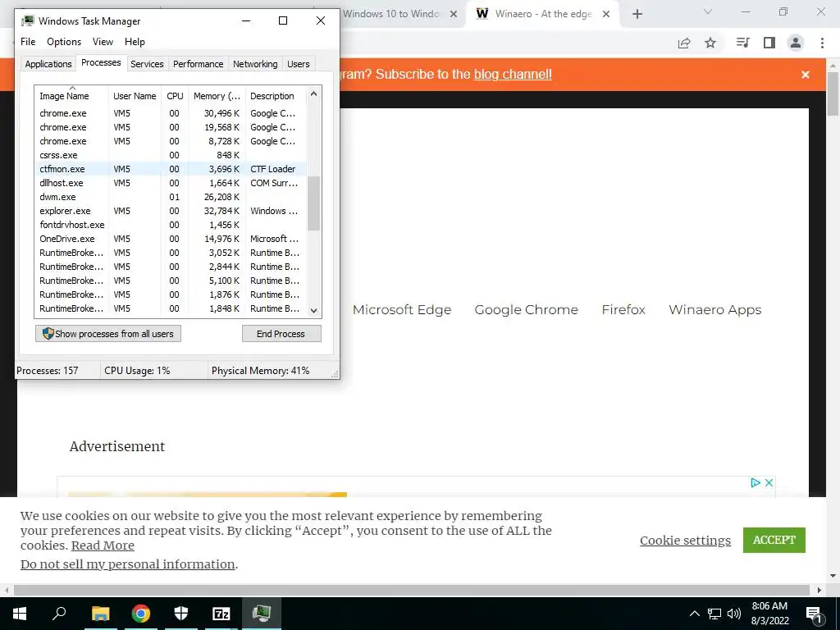Open File Explorer from taskbar

click(100, 614)
